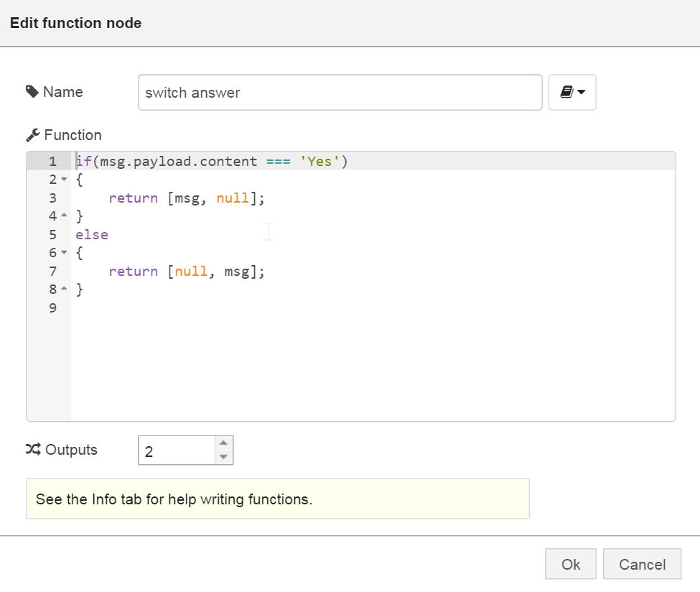Screen dimensions: 700x592
Task: Click the return [msg, null] statement
Action: (187, 198)
